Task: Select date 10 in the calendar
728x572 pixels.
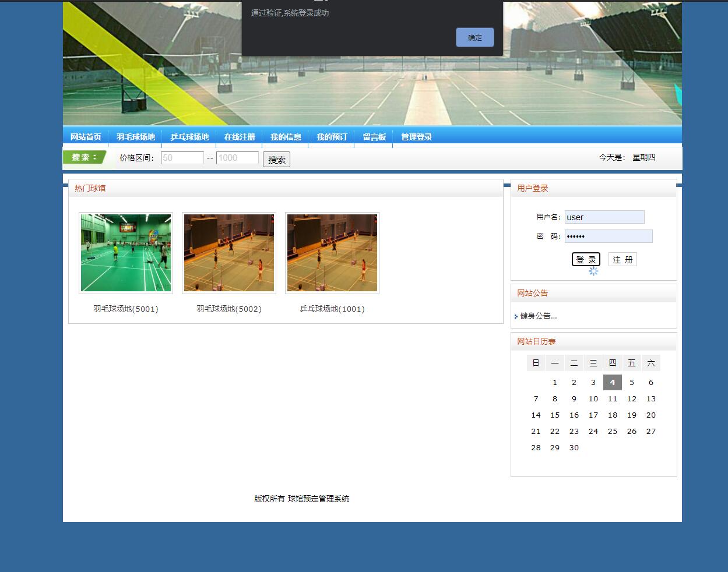Action: point(593,399)
